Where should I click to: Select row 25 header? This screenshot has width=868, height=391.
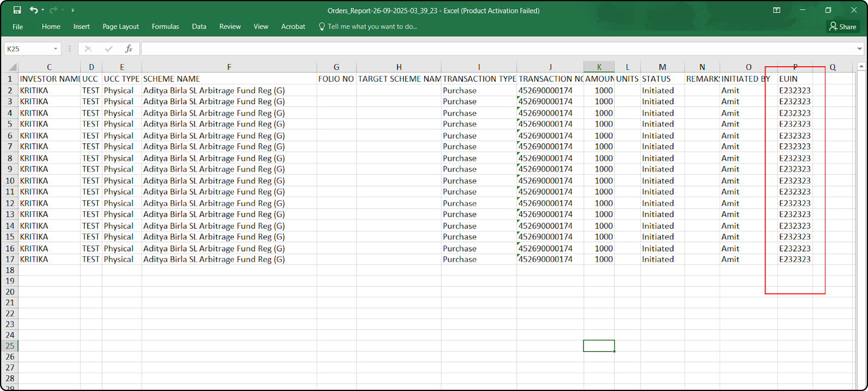pos(10,346)
